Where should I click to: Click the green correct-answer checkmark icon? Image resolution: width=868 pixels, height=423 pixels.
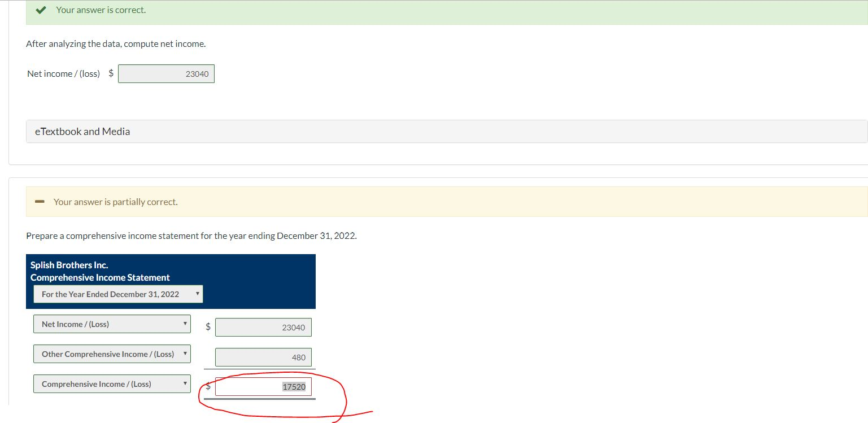click(x=40, y=10)
